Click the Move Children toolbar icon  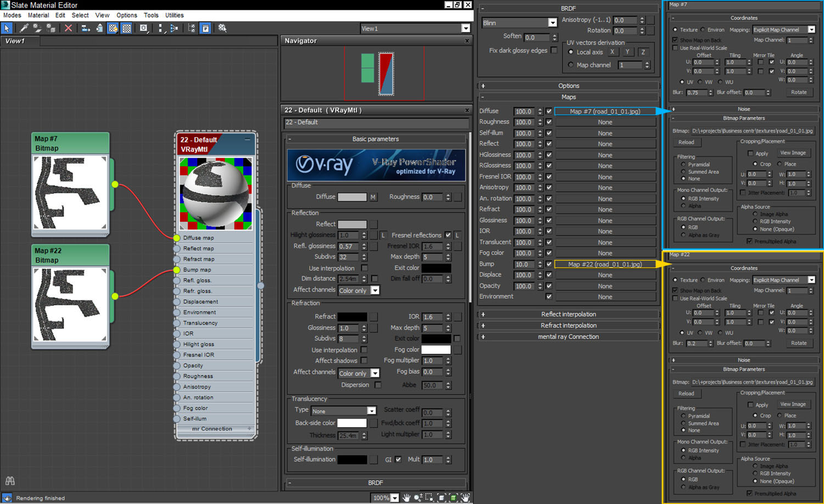(x=86, y=28)
